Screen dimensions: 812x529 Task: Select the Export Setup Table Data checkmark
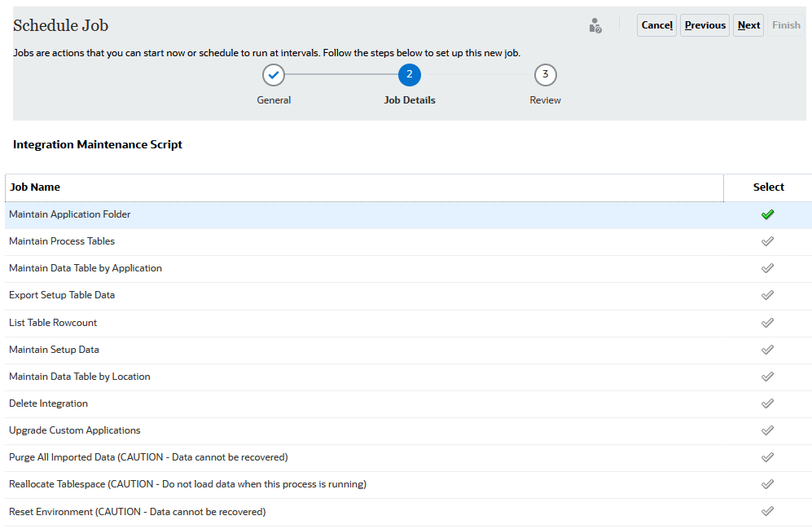(767, 295)
